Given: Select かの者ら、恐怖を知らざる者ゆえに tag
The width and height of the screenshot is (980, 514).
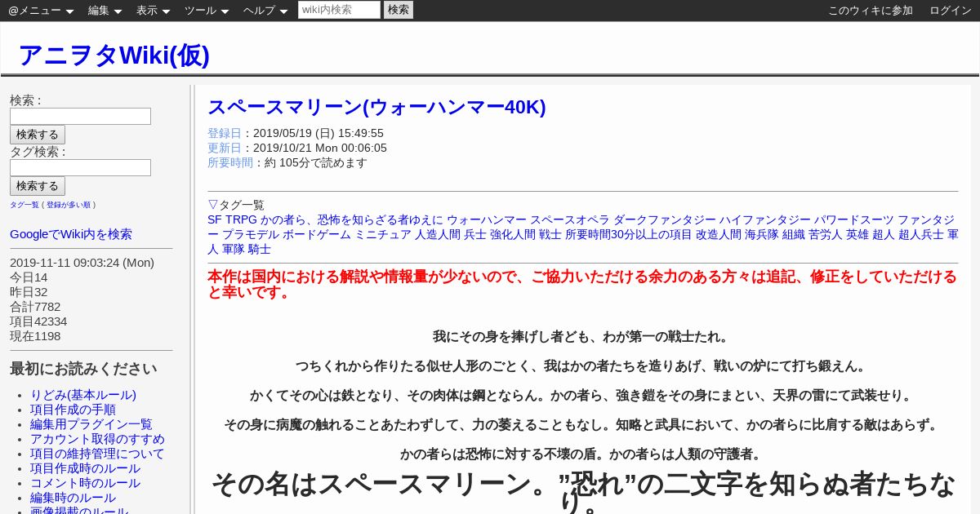Looking at the screenshot, I should [352, 219].
